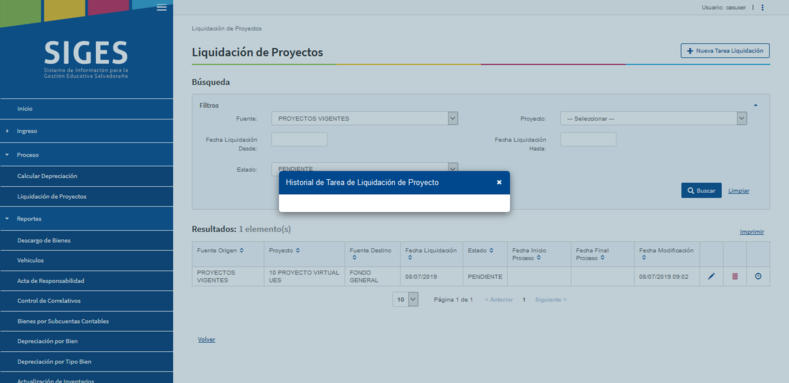The width and height of the screenshot is (789, 383).
Task: Click the Limpiar link
Action: 739,191
